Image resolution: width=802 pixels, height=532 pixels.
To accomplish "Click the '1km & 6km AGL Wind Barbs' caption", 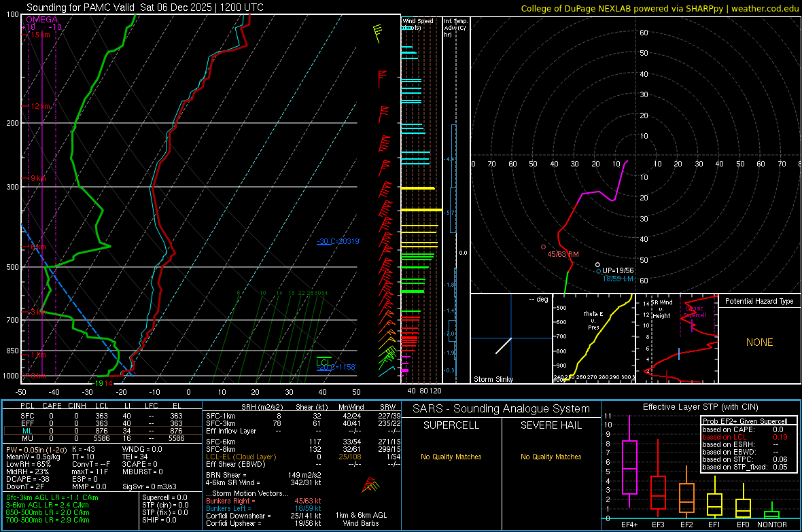I will [x=361, y=519].
